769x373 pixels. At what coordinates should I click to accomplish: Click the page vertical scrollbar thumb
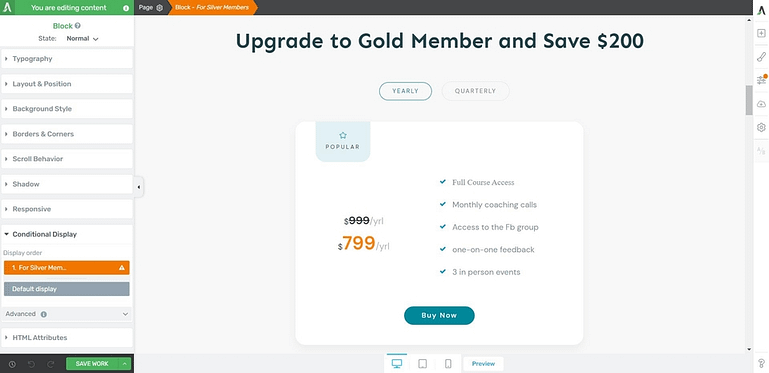749,100
